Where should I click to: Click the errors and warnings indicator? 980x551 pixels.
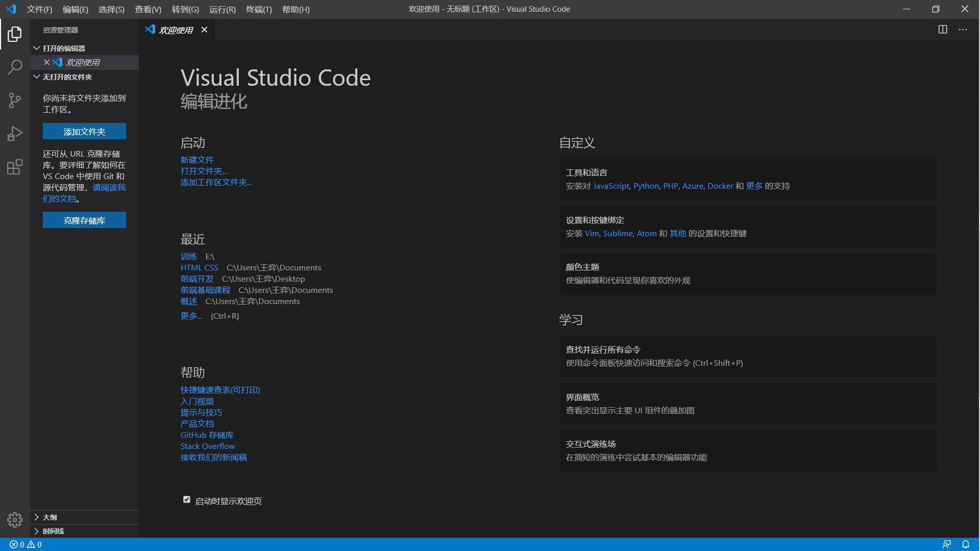24,544
